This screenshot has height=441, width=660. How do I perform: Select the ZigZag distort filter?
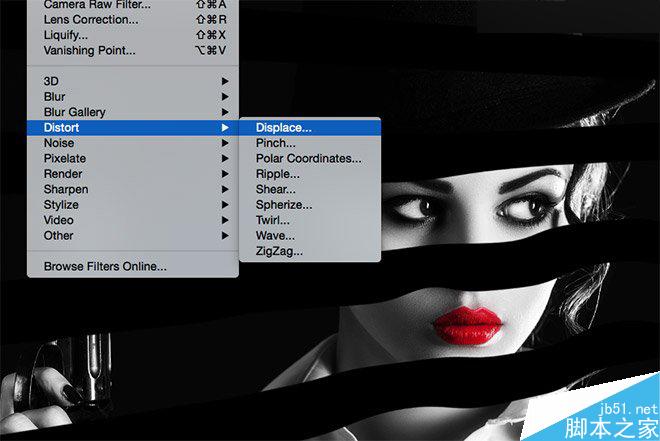point(310,251)
